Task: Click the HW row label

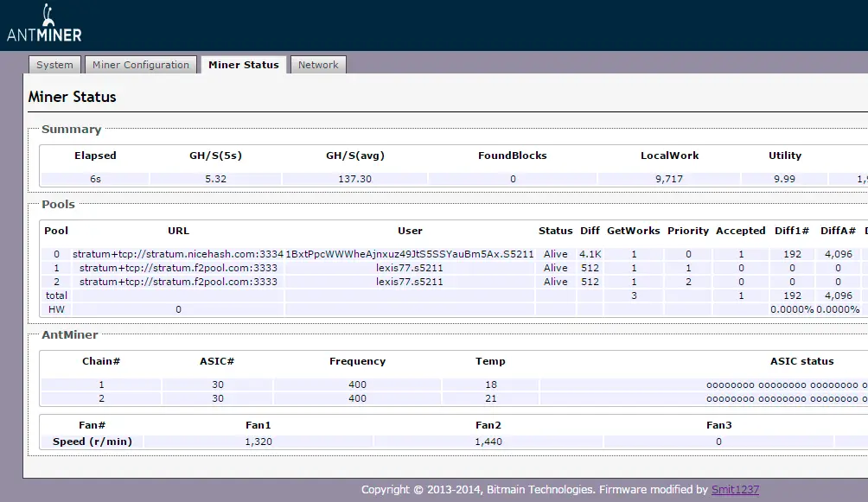Action: (x=56, y=309)
